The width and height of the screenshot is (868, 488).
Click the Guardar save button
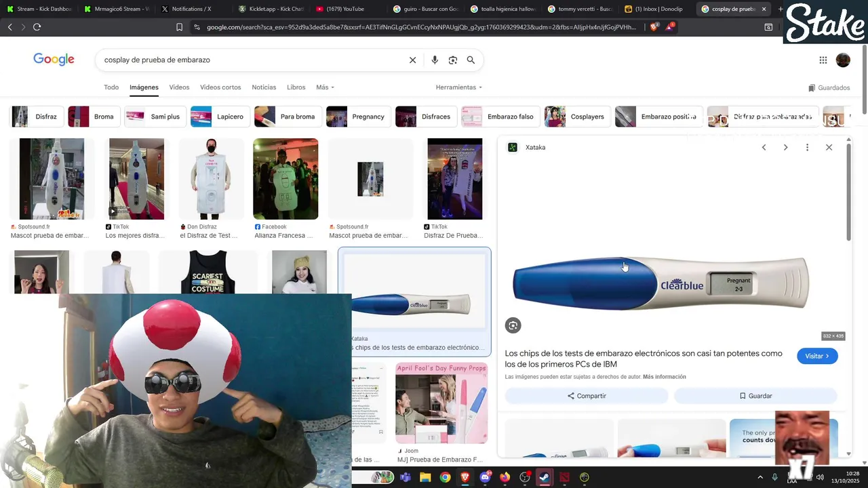pyautogui.click(x=755, y=396)
